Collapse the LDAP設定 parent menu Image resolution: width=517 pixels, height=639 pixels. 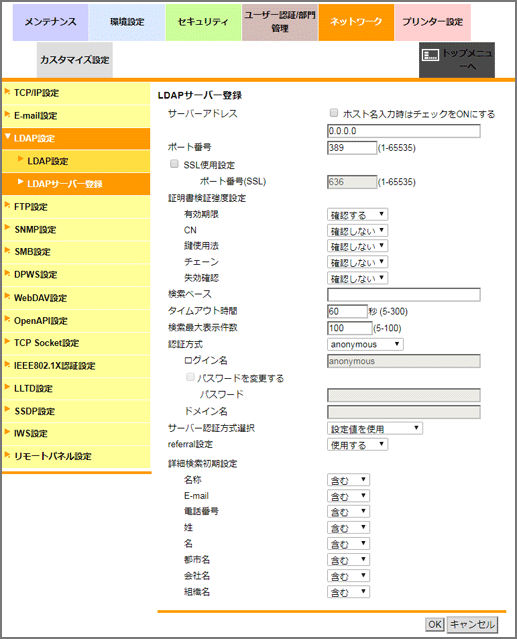(x=76, y=139)
